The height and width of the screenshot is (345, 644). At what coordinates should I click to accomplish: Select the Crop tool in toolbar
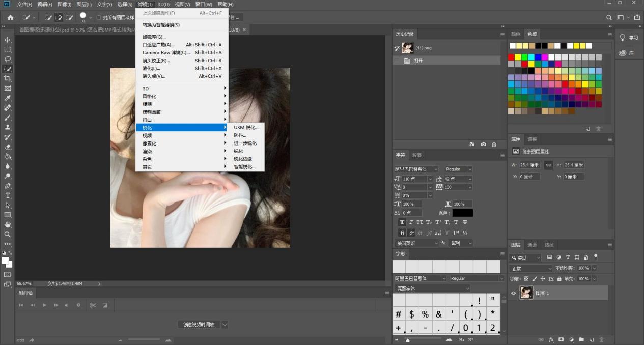tap(8, 79)
